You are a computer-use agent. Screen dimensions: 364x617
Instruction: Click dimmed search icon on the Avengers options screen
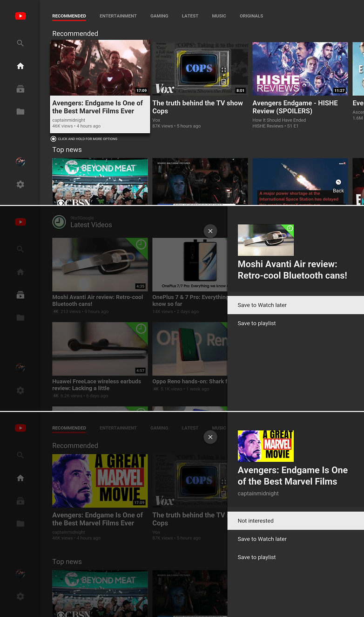(20, 455)
